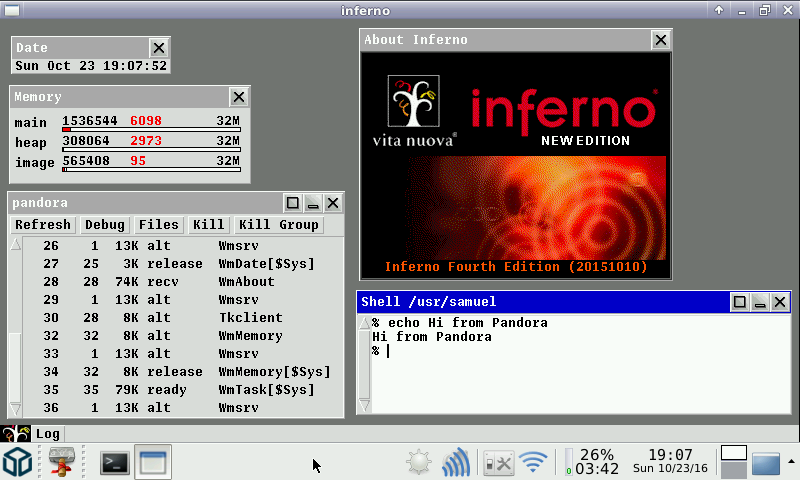Click the Kill button in pandora
This screenshot has height=480, width=800.
[208, 225]
